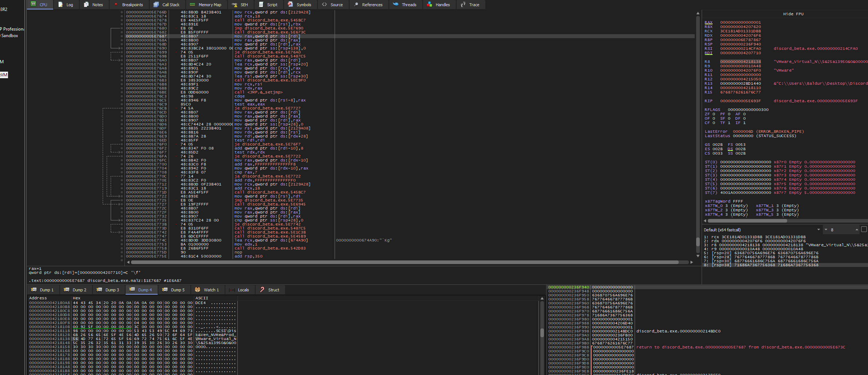868x375 pixels.
Task: Click the Trace footprints icon
Action: pos(463,5)
